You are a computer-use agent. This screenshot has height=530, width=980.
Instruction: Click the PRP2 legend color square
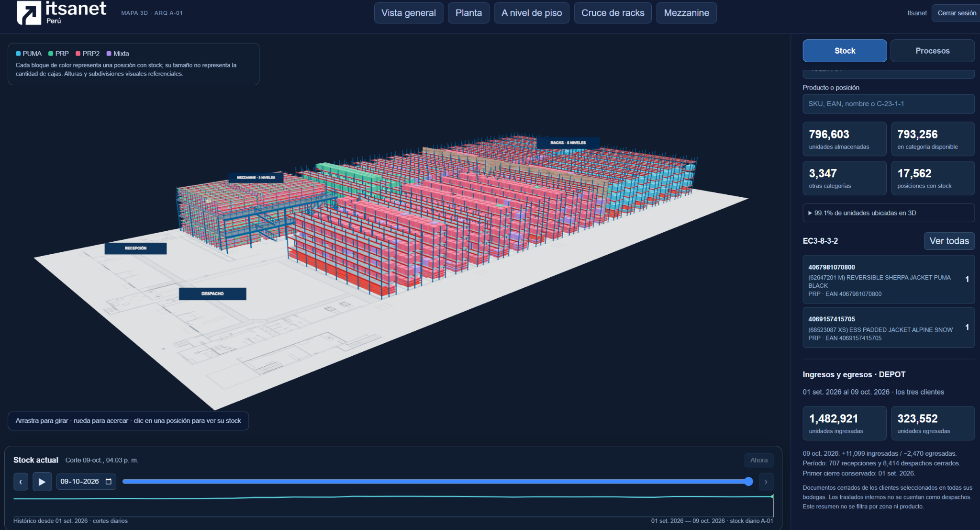(x=78, y=54)
